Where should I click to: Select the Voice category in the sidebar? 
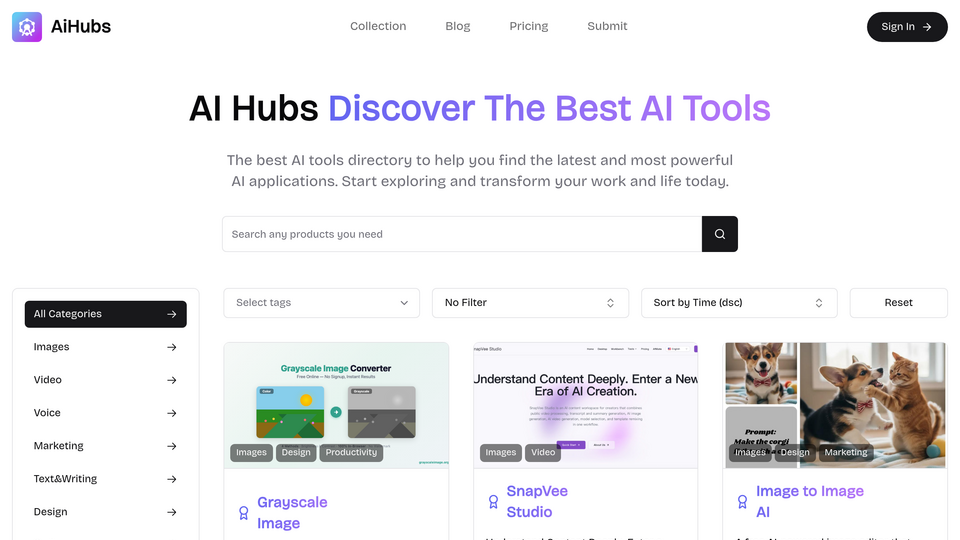[x=106, y=413]
